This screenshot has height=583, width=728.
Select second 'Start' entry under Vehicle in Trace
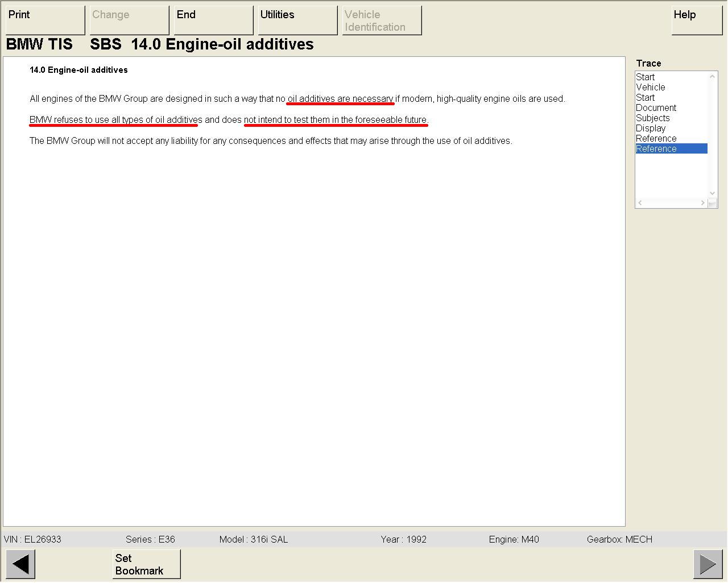[671, 97]
